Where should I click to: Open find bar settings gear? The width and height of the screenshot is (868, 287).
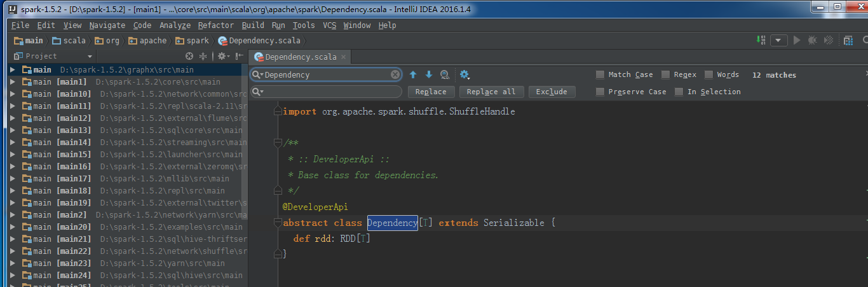[x=465, y=74]
